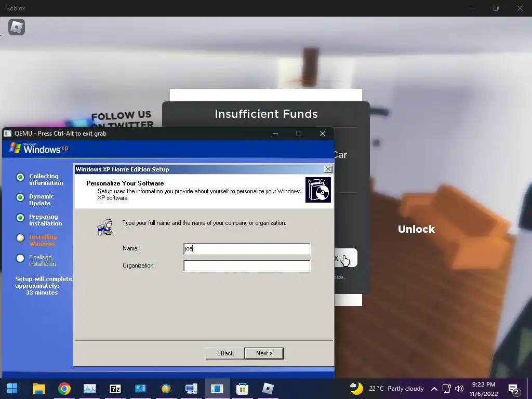Screen dimensions: 532x399
Task: Close the QEMU window
Action: (x=323, y=134)
